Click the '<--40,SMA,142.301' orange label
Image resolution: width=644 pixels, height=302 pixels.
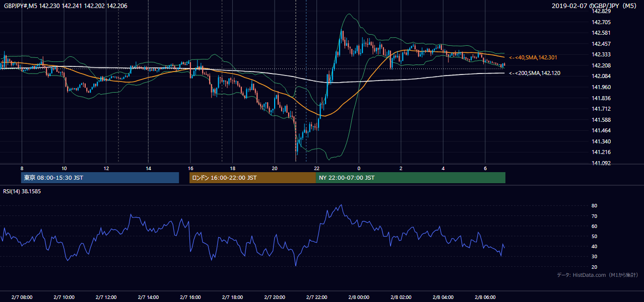[533, 57]
